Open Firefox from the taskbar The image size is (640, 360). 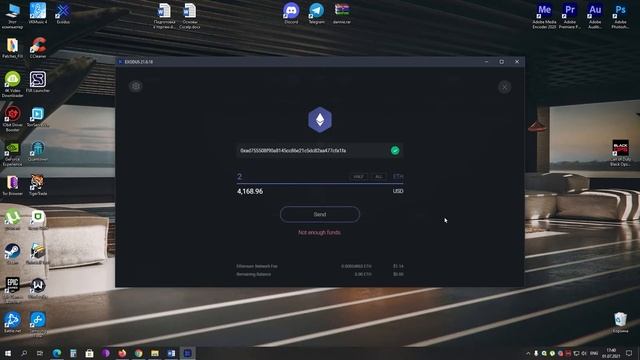click(122, 353)
